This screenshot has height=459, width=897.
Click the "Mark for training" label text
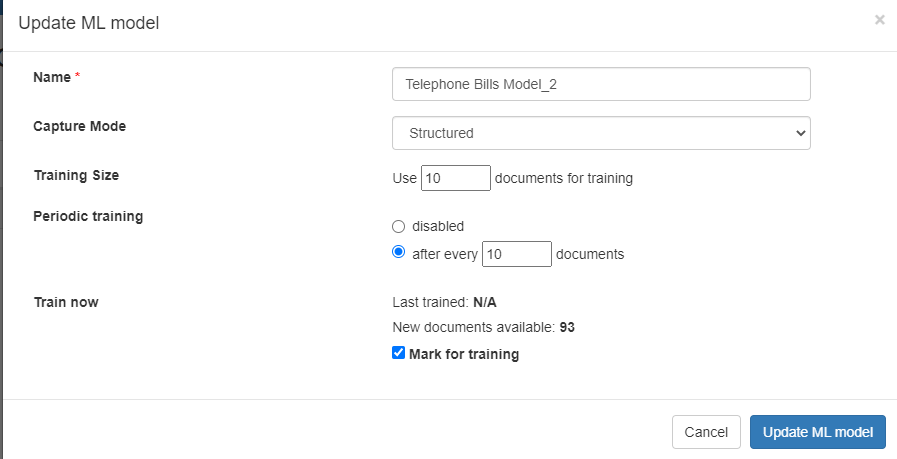pyautogui.click(x=464, y=354)
